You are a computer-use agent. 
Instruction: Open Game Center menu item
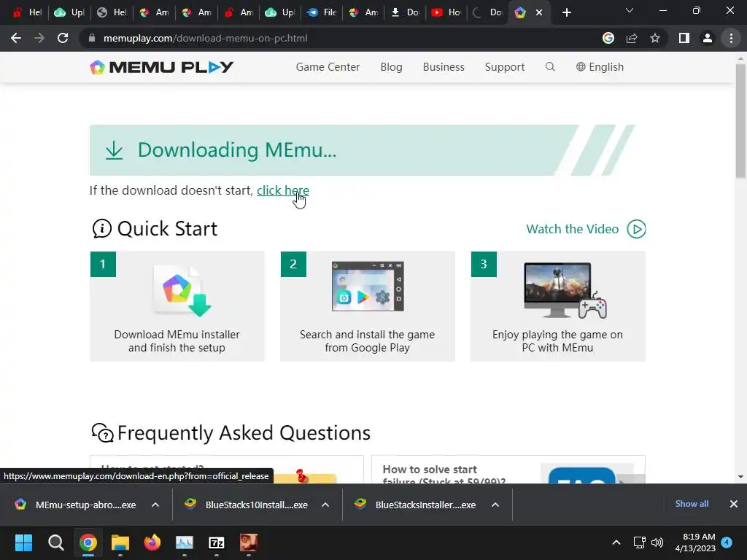[328, 66]
